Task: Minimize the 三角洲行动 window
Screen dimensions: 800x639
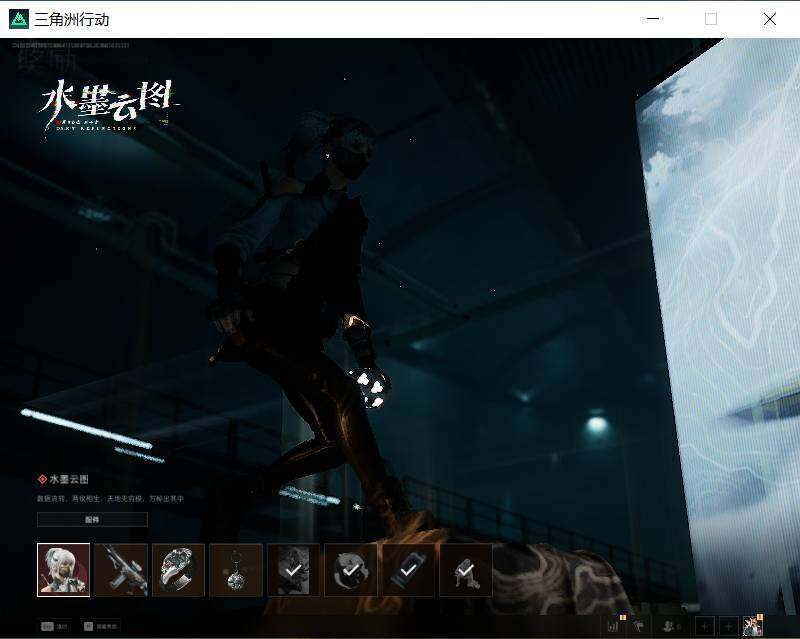Action: 653,19
